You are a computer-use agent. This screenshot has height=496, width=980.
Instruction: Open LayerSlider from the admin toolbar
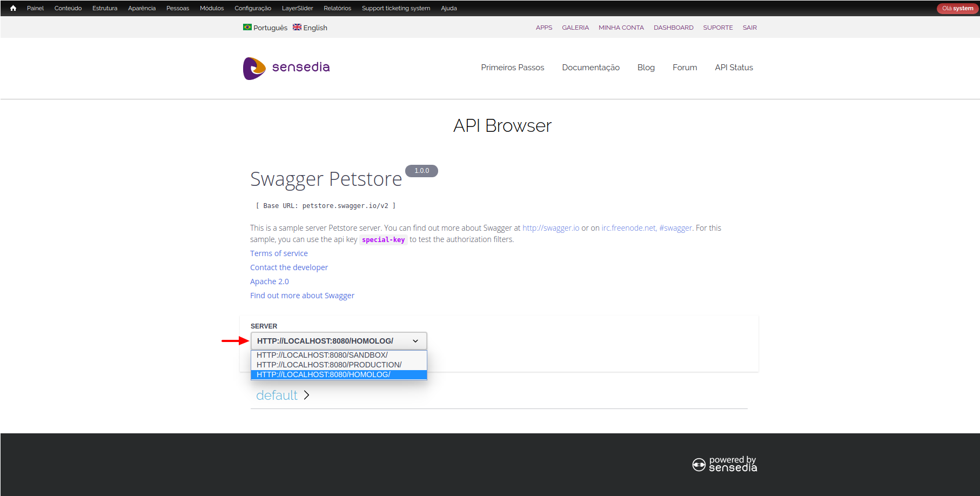click(297, 8)
